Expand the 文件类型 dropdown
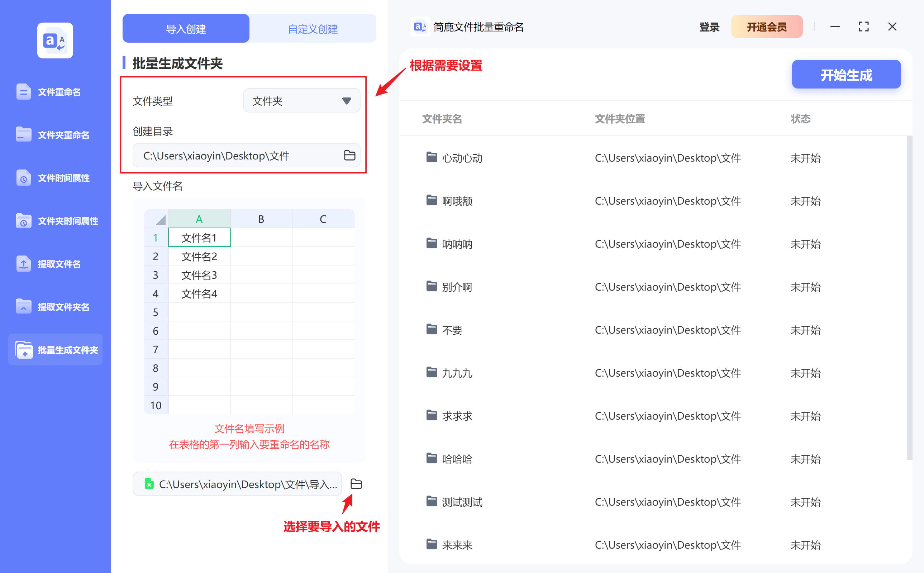924x573 pixels. click(x=301, y=101)
